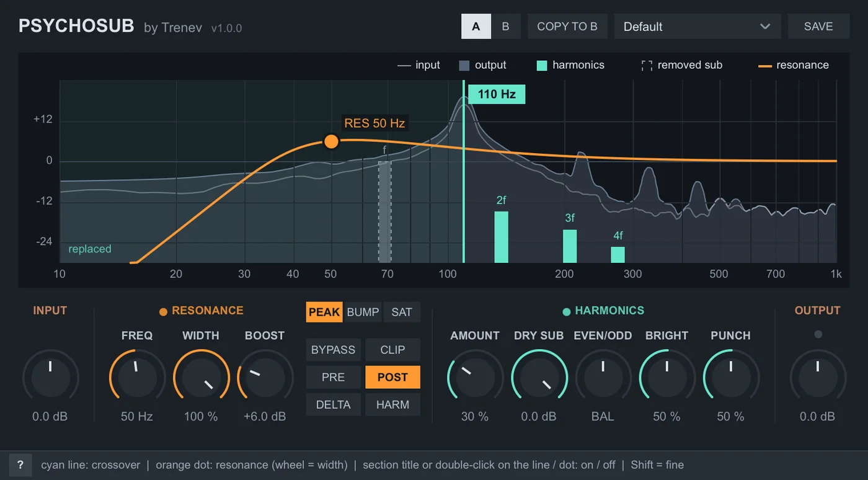Select the PRE analyzer option
868x480 pixels.
pyautogui.click(x=334, y=377)
